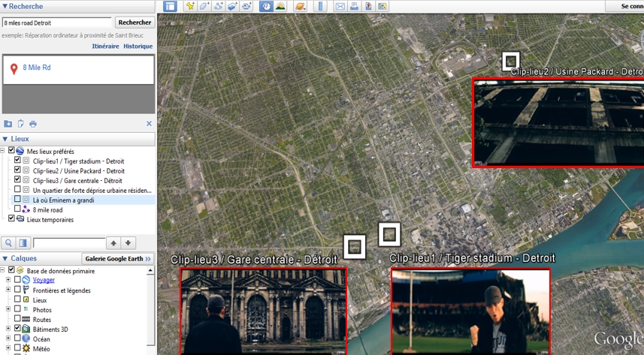This screenshot has width=644, height=355.
Task: Click the Météo sun icon
Action: pyautogui.click(x=26, y=348)
